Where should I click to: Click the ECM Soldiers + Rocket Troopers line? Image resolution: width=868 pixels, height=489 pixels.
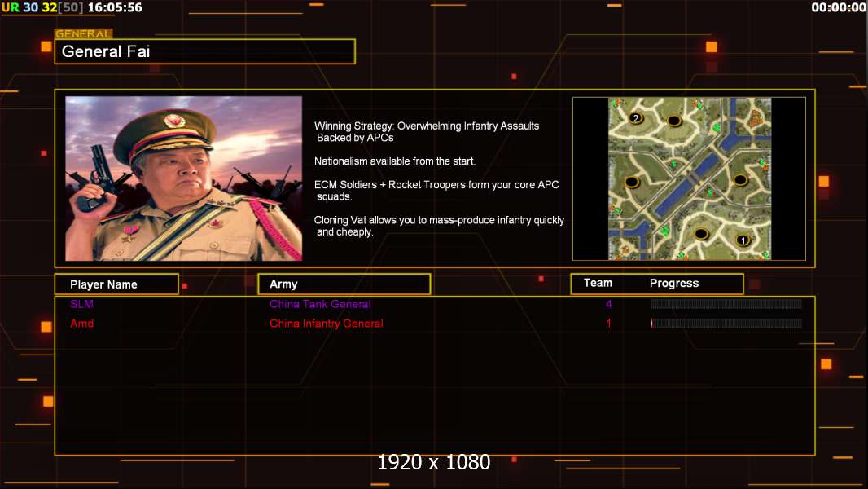436,191
